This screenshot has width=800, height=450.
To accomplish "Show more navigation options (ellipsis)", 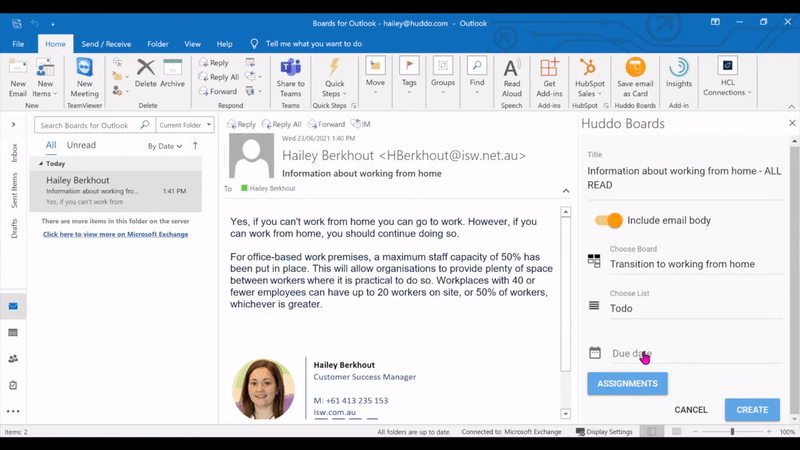I will (x=13, y=411).
